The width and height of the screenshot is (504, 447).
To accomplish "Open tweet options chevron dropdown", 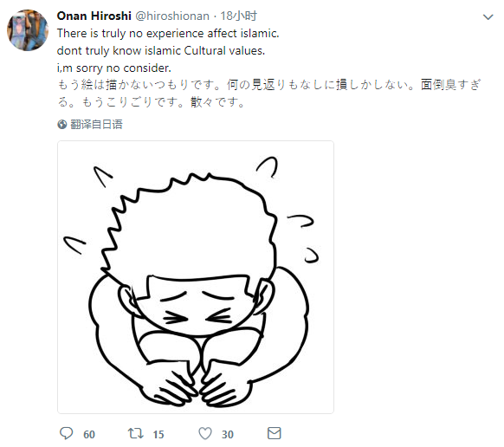I will (488, 16).
